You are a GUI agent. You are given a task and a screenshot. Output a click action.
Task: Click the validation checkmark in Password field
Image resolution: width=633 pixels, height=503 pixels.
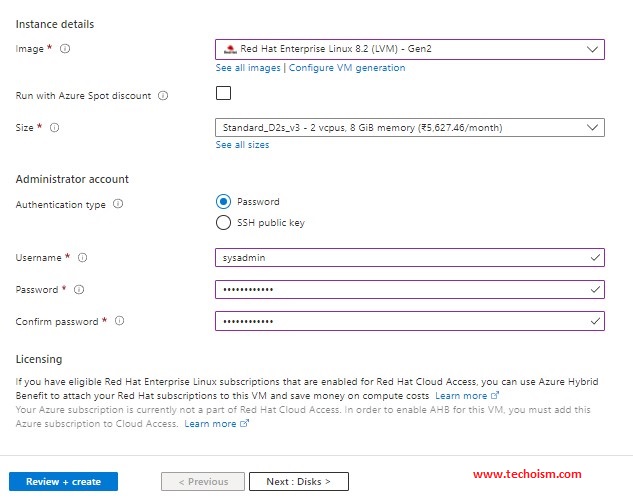[595, 289]
